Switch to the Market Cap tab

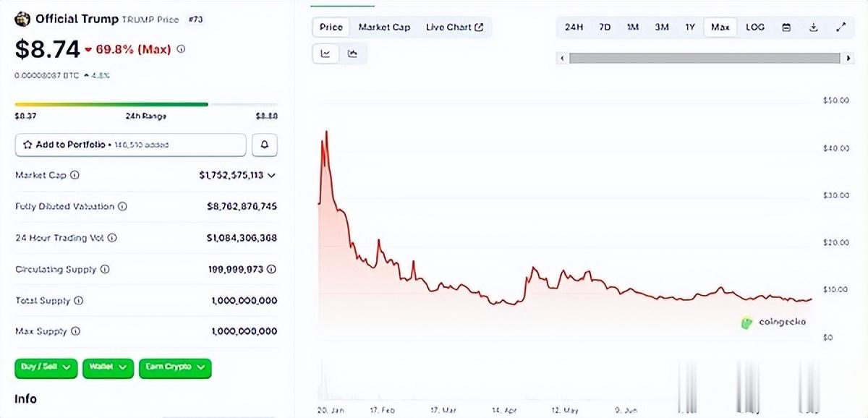[384, 27]
